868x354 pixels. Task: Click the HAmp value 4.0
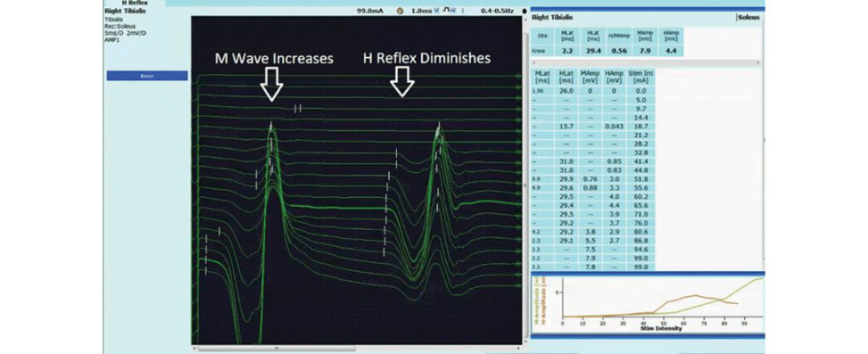[x=615, y=196]
